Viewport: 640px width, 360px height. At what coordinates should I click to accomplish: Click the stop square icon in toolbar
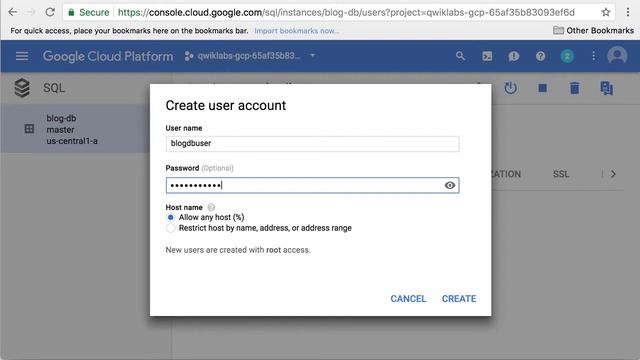click(542, 88)
